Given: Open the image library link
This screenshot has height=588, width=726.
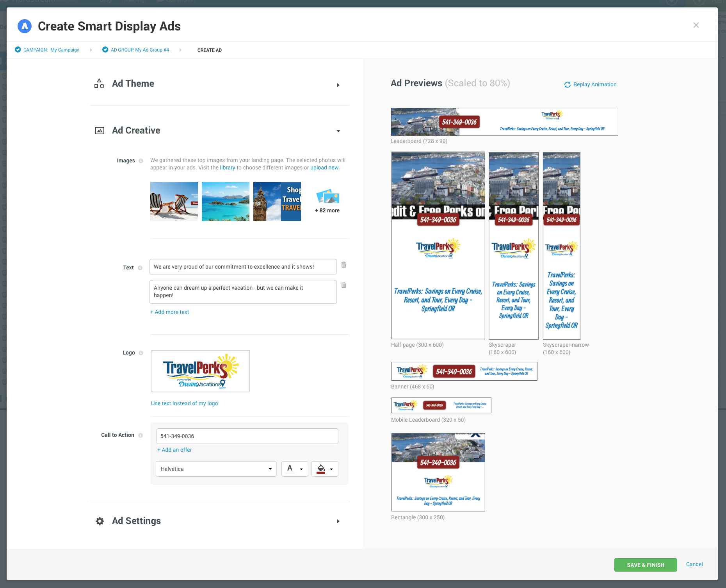Looking at the screenshot, I should [x=227, y=167].
